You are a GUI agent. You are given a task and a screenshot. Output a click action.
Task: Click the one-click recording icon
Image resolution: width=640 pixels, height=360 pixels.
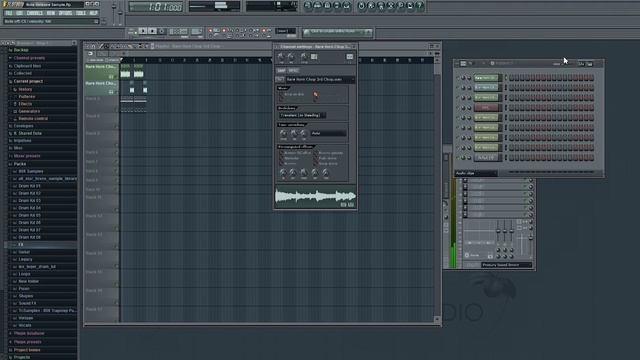point(400,6)
